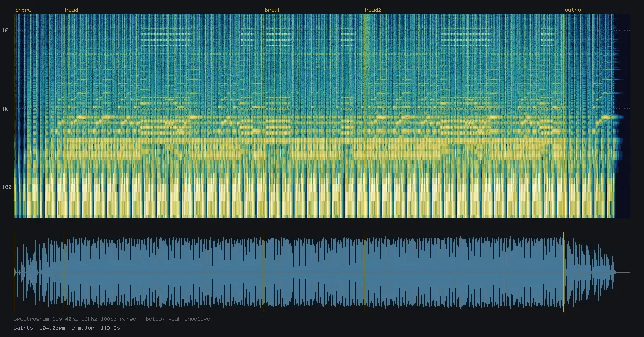644x337 pixels.
Task: Click the key readout "c major"
Action: pyautogui.click(x=83, y=328)
